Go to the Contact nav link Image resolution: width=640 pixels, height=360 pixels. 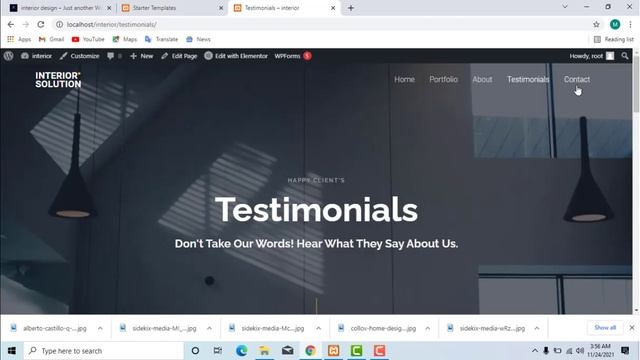tap(577, 79)
